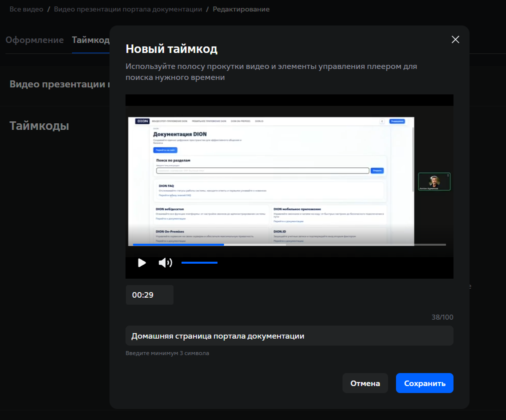Click the video progress bar to seek
Viewport: 506px width, 420px height.
point(289,245)
